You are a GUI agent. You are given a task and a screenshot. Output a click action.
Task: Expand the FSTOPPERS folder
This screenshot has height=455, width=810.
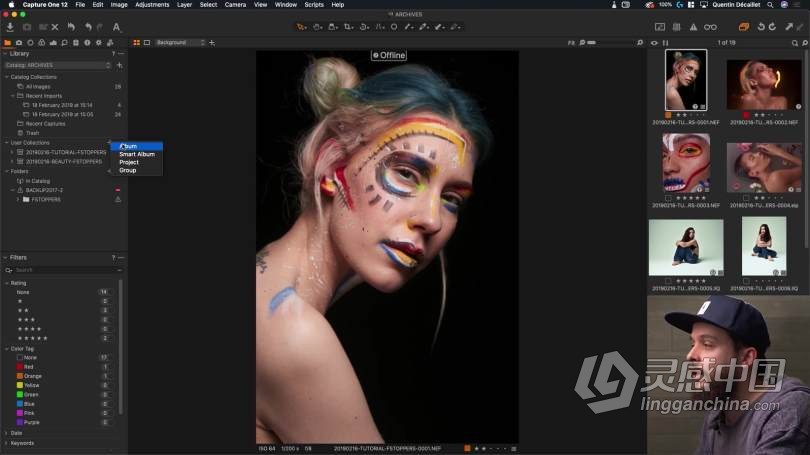[x=18, y=199]
